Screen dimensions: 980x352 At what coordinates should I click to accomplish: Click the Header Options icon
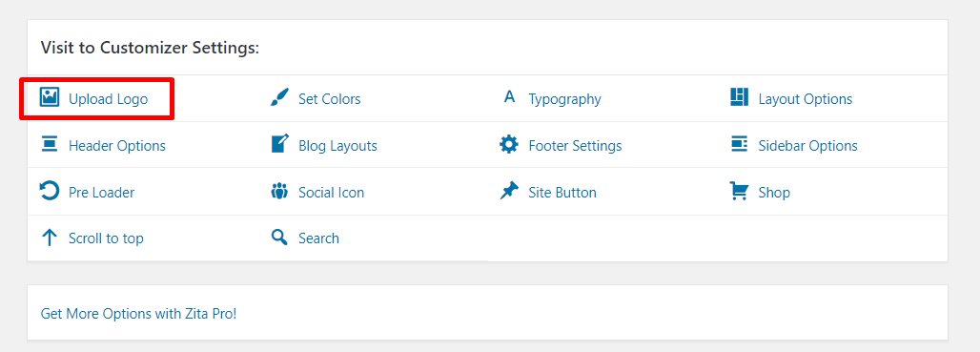pos(50,144)
